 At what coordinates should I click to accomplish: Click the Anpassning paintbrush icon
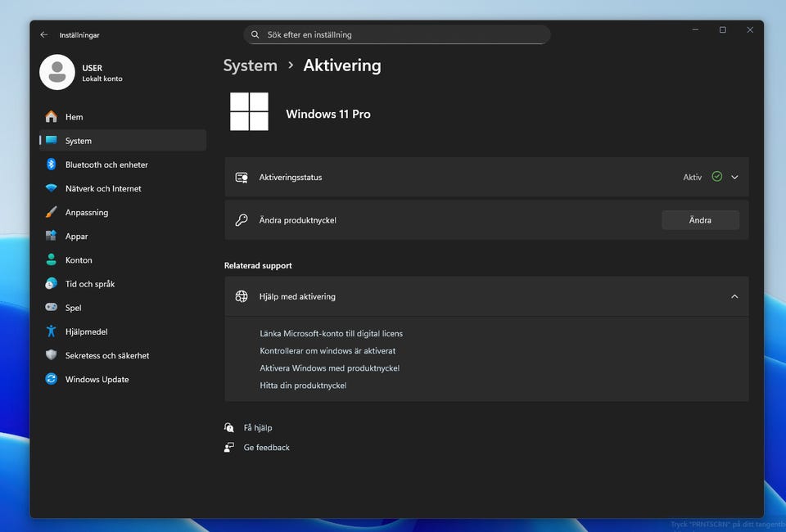pos(52,212)
